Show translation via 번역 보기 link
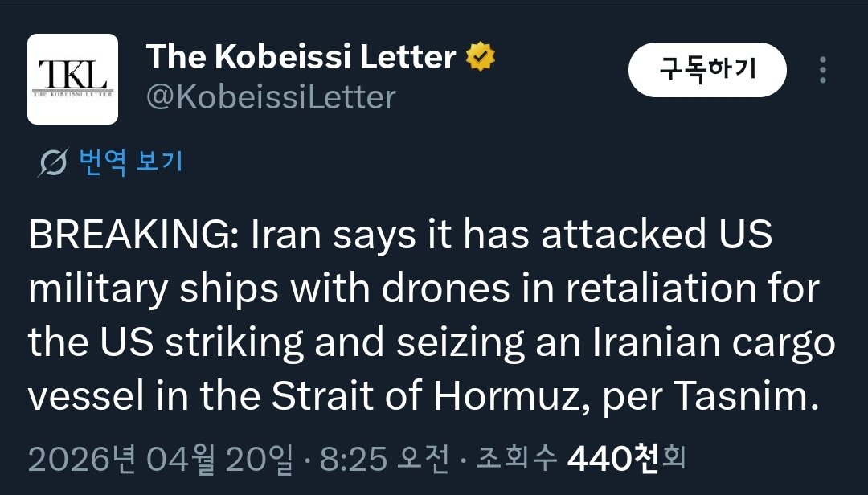 131,162
